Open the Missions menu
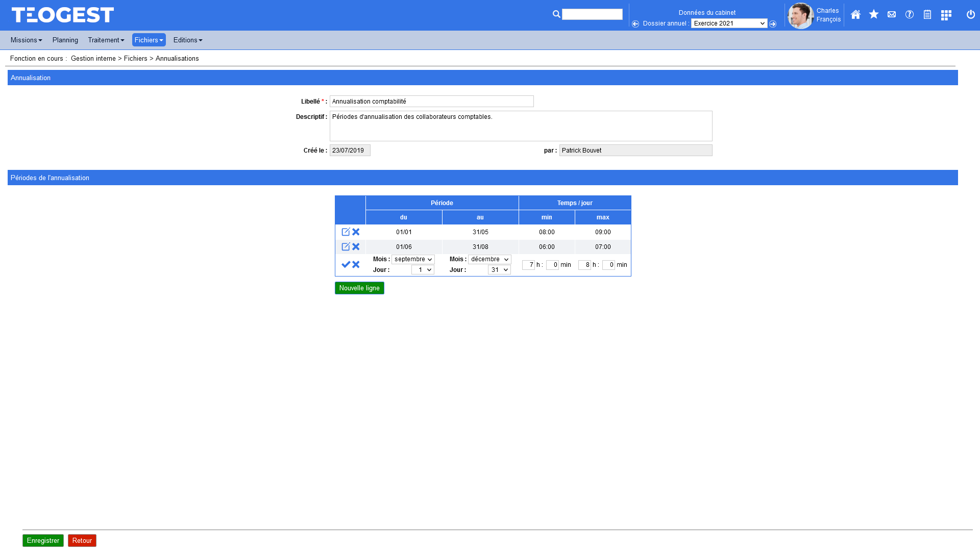 26,40
